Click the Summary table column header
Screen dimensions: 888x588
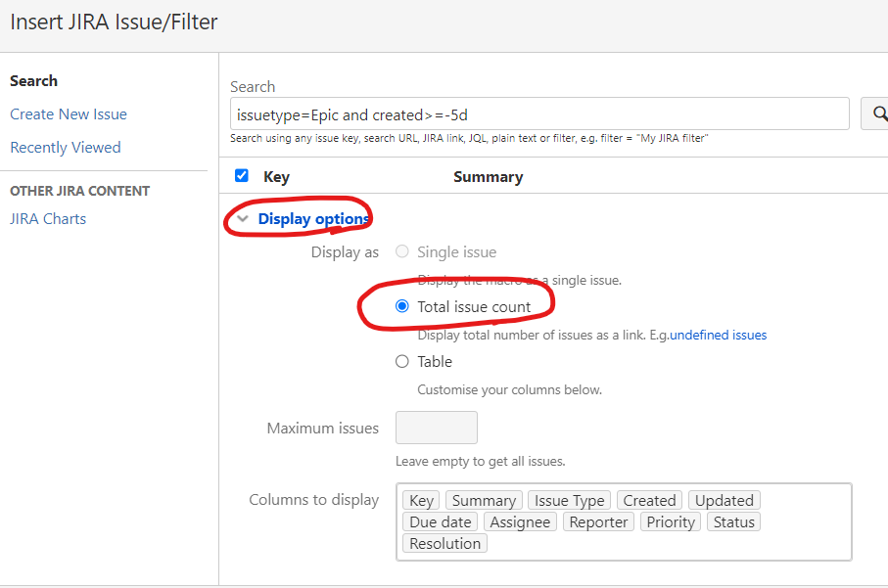click(489, 177)
